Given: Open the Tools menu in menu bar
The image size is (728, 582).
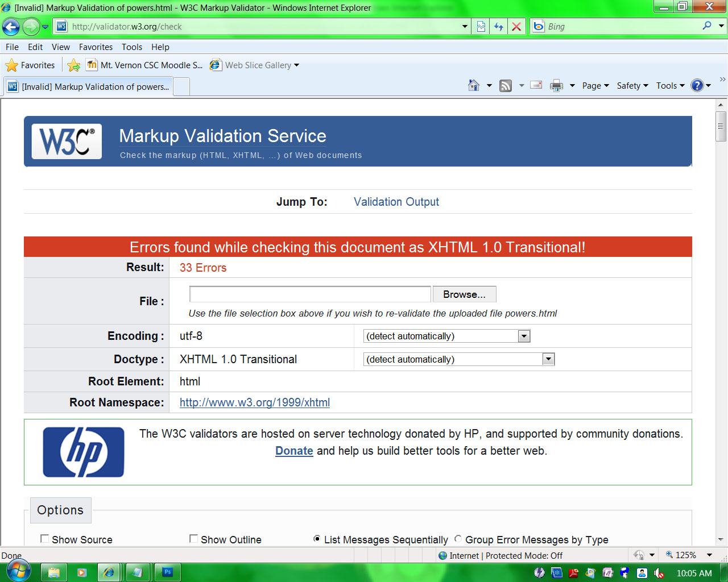Looking at the screenshot, I should 131,47.
